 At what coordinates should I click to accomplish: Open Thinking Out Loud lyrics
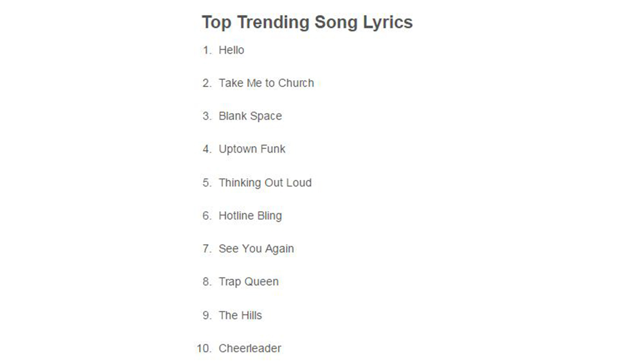point(265,183)
